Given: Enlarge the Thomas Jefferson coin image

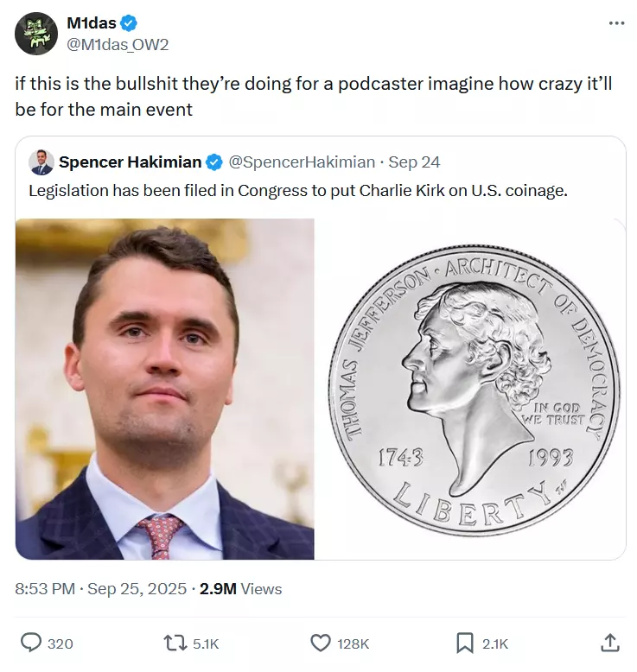Looking at the screenshot, I should (470, 389).
